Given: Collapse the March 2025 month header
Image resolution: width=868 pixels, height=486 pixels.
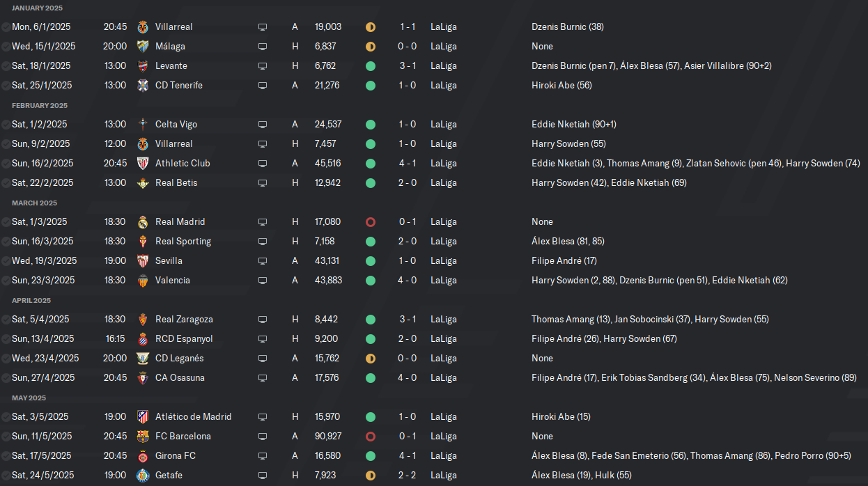Looking at the screenshot, I should [x=34, y=203].
